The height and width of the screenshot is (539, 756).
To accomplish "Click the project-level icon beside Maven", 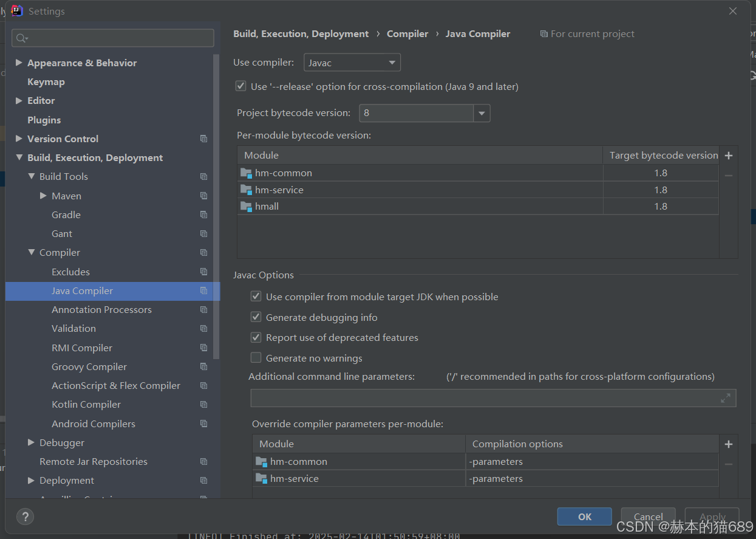I will tap(204, 196).
